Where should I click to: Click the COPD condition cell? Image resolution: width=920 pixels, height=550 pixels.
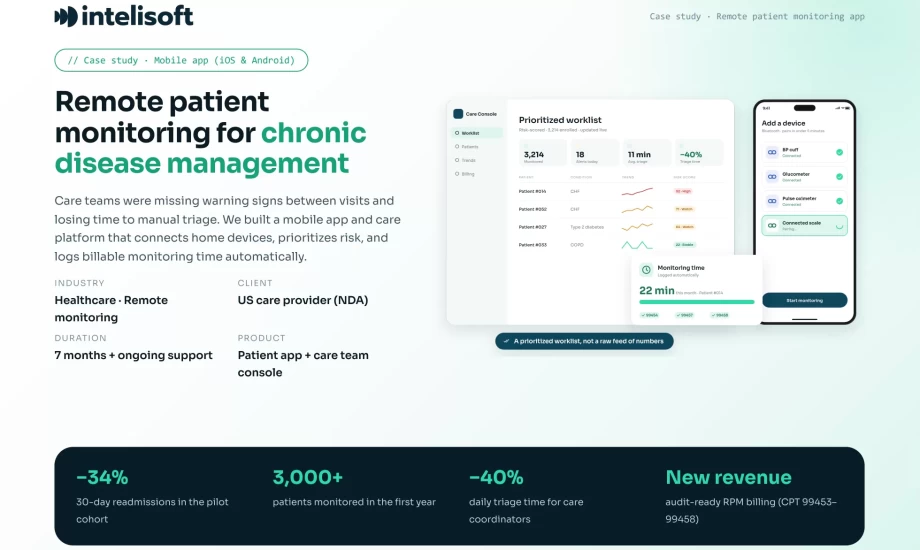[x=577, y=245]
